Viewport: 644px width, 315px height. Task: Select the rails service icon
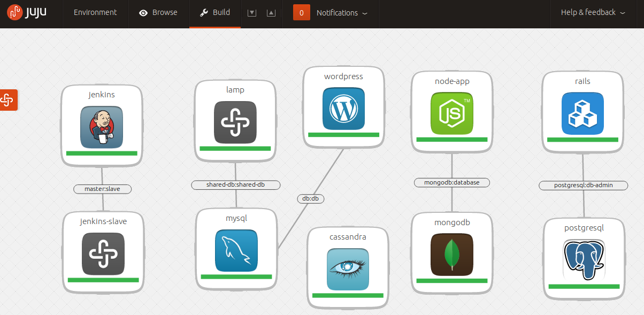coord(582,113)
